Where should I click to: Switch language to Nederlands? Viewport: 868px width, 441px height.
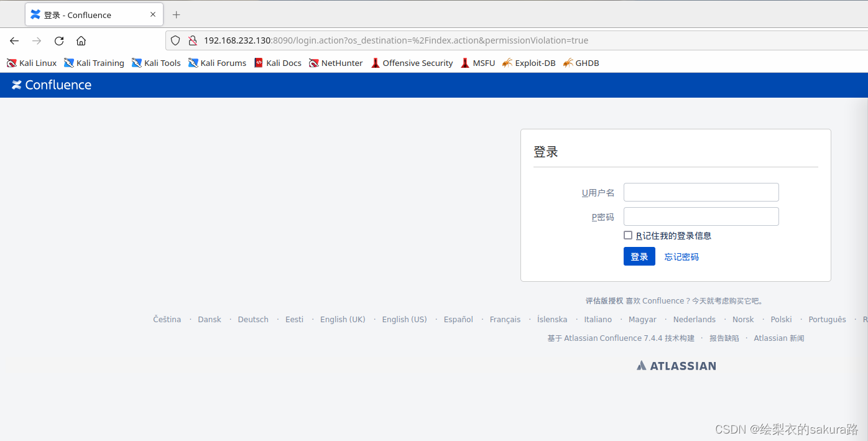695,320
